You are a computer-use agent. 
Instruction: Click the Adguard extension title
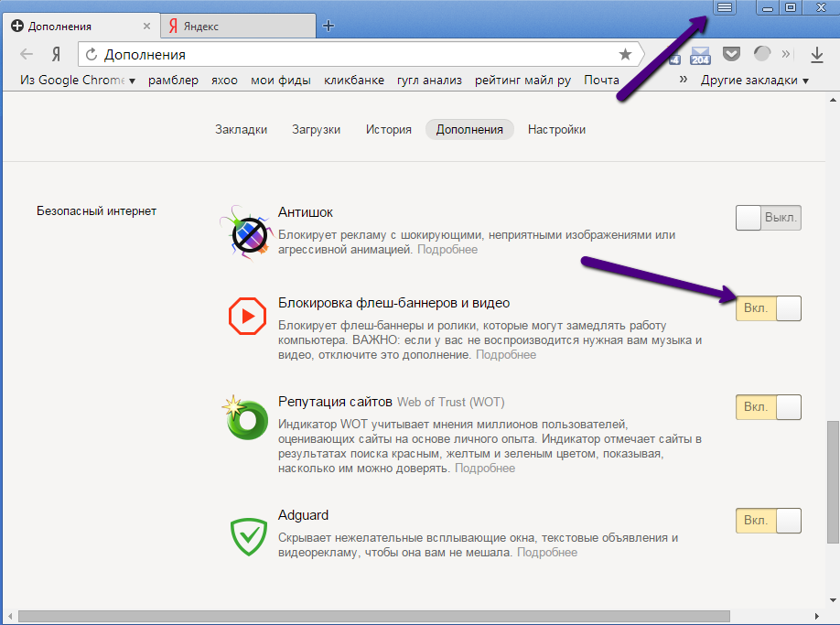point(303,515)
